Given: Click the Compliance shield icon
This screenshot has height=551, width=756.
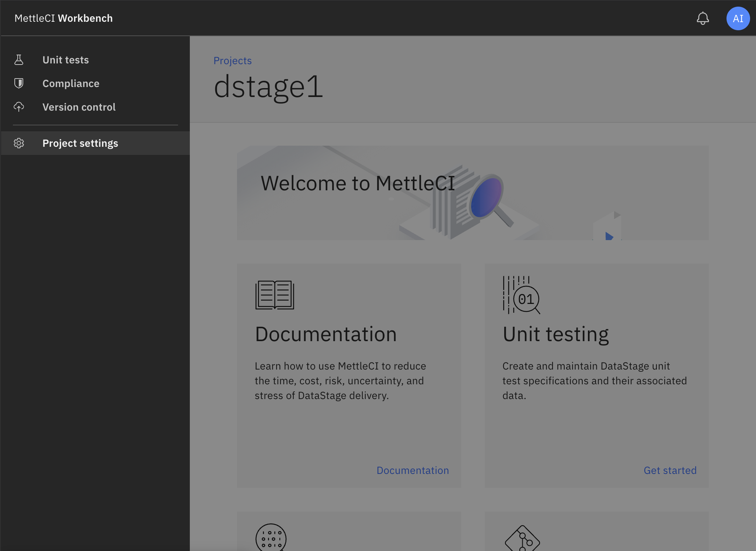Looking at the screenshot, I should [x=19, y=83].
